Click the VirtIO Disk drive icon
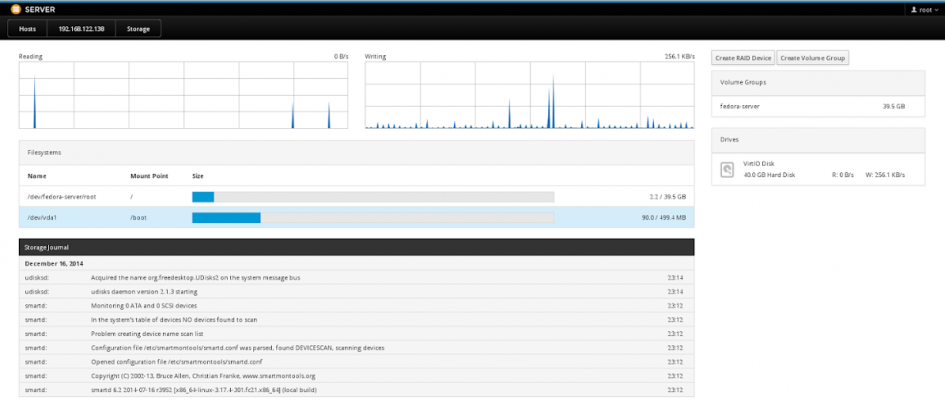The width and height of the screenshot is (945, 400). coord(728,170)
